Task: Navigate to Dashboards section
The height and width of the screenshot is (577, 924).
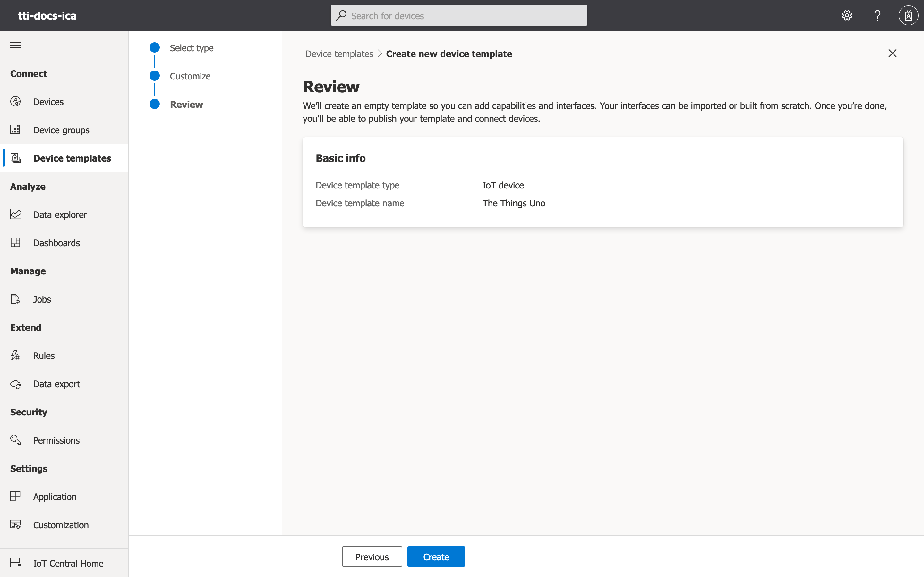Action: point(56,243)
